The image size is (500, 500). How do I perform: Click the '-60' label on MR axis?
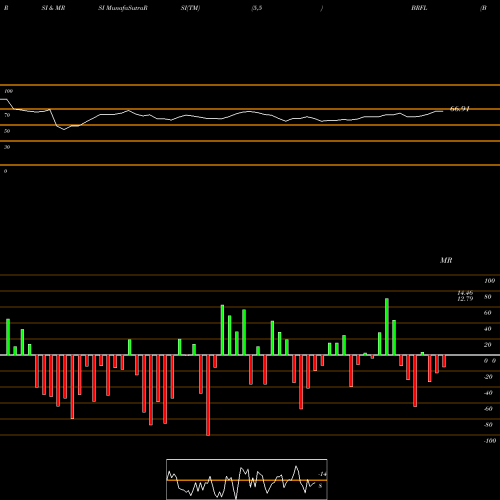coord(488,409)
